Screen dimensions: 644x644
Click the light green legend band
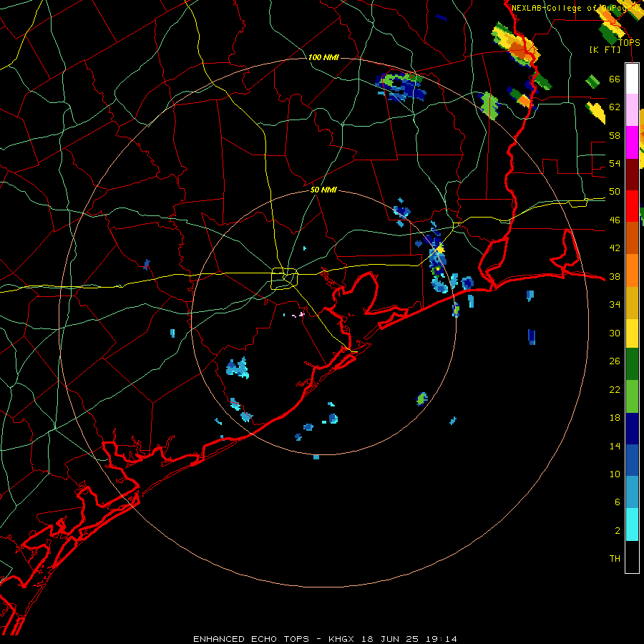tap(632, 396)
